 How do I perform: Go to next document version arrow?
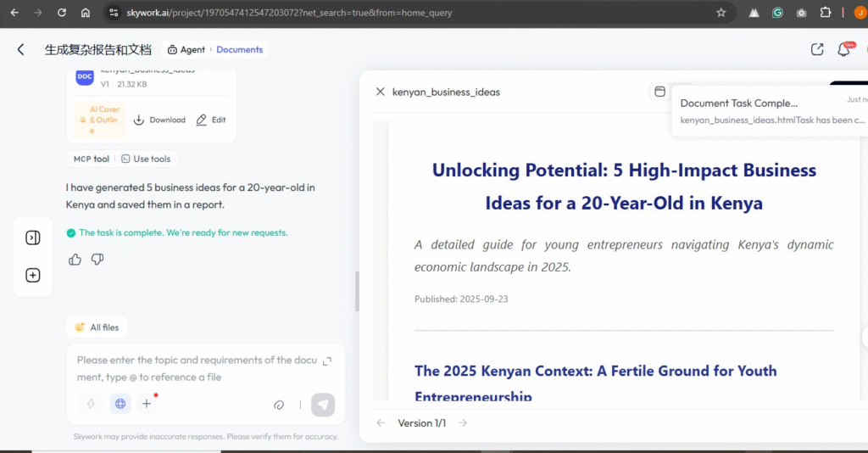coord(463,423)
